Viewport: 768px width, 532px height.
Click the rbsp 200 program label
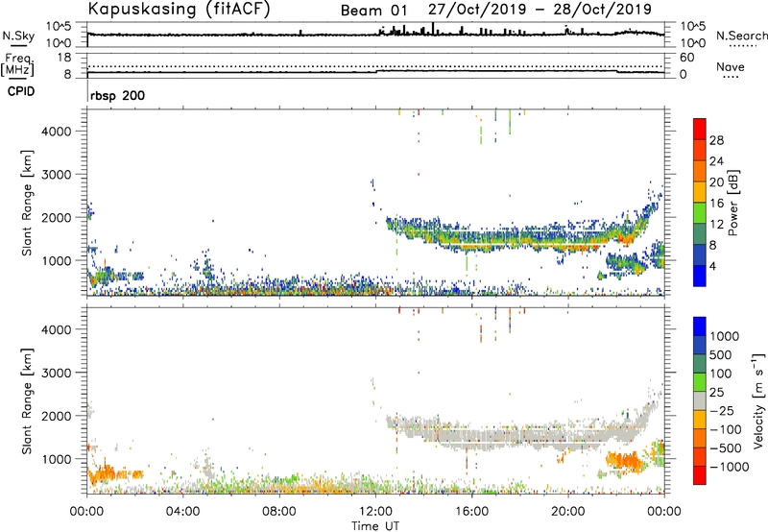click(117, 95)
